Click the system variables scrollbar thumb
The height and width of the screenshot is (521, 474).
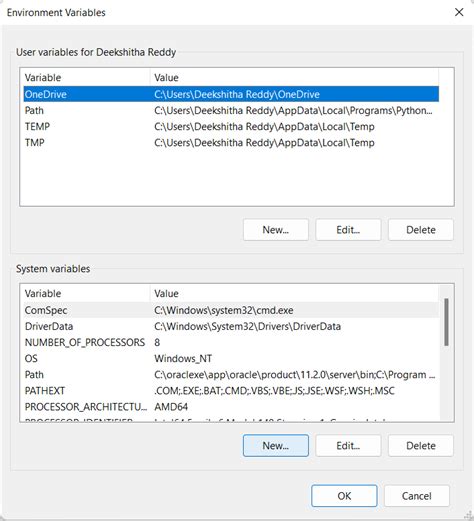(446, 322)
